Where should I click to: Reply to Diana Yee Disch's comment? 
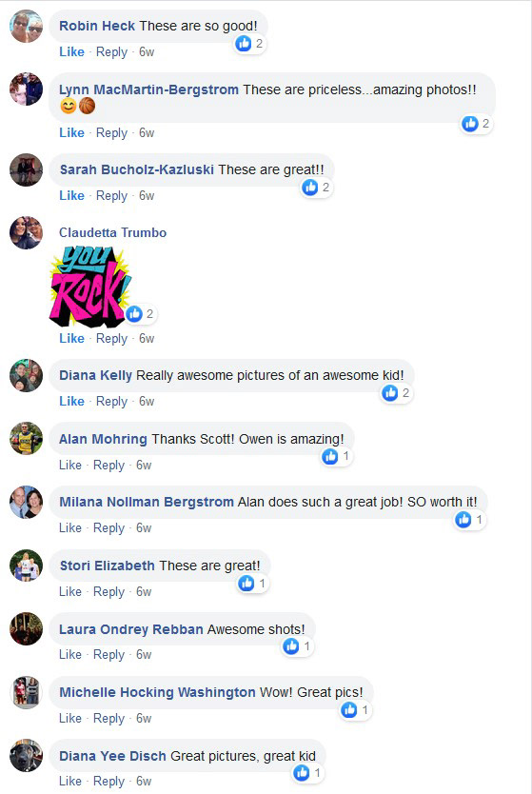pos(108,782)
